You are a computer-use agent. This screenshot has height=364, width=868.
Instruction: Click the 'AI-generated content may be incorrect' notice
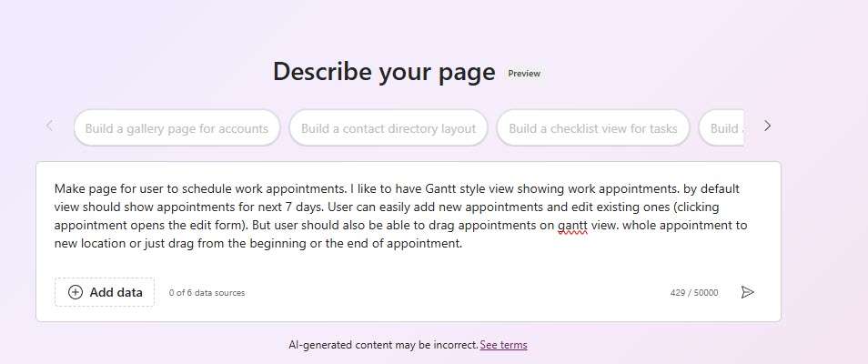tap(383, 345)
